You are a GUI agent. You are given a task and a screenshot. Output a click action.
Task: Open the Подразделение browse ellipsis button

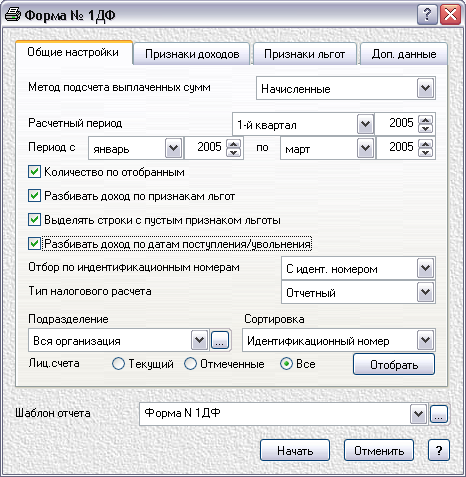pyautogui.click(x=220, y=340)
